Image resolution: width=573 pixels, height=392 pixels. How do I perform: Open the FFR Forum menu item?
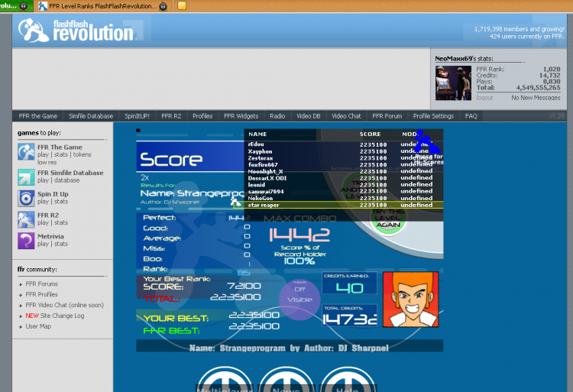pyautogui.click(x=387, y=116)
